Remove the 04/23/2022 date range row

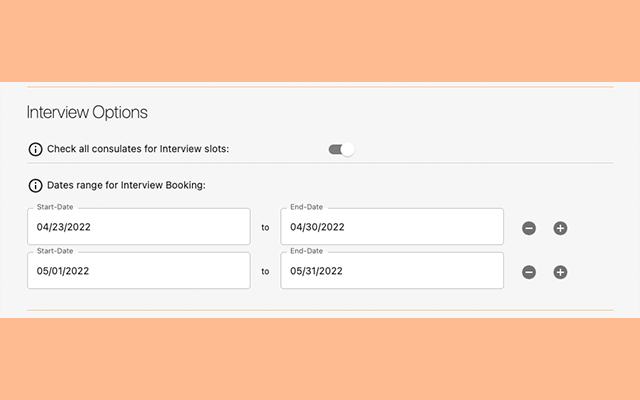pos(529,228)
